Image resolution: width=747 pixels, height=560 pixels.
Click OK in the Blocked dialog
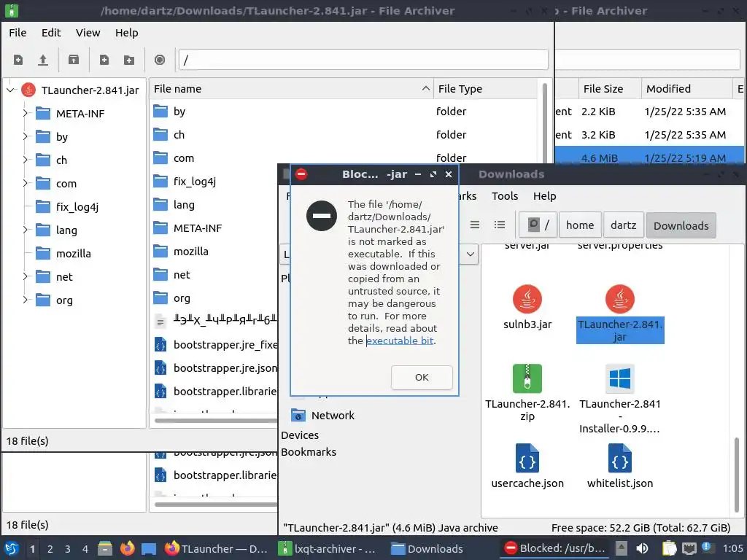click(422, 378)
